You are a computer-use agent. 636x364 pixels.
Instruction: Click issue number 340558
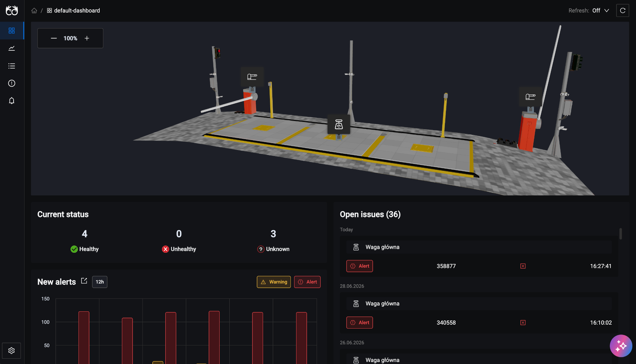coord(446,323)
